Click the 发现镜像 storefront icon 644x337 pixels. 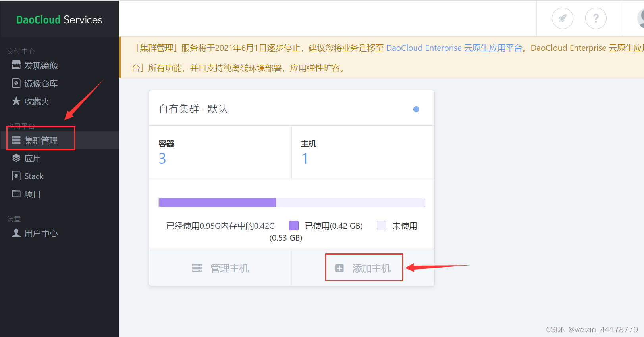pos(16,65)
